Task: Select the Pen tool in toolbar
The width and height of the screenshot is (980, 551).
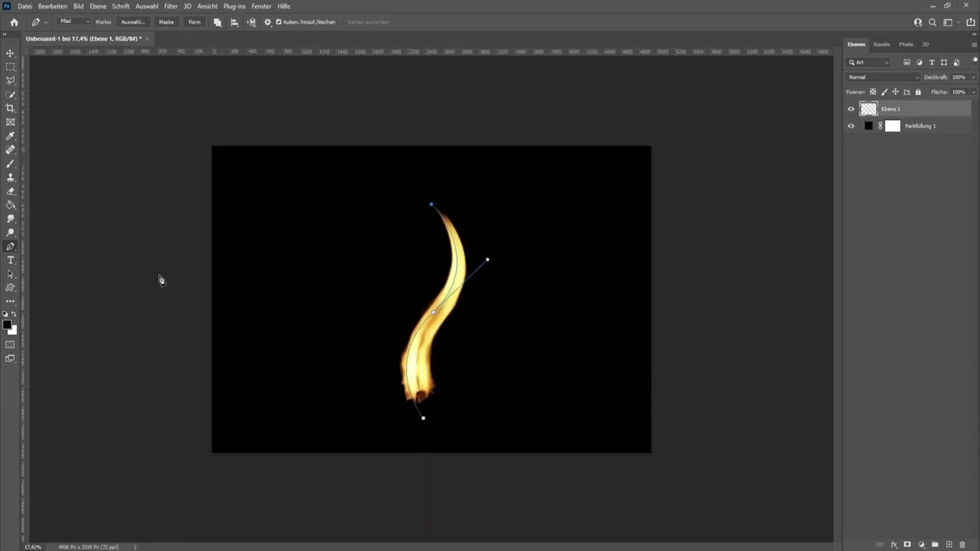Action: coord(10,246)
